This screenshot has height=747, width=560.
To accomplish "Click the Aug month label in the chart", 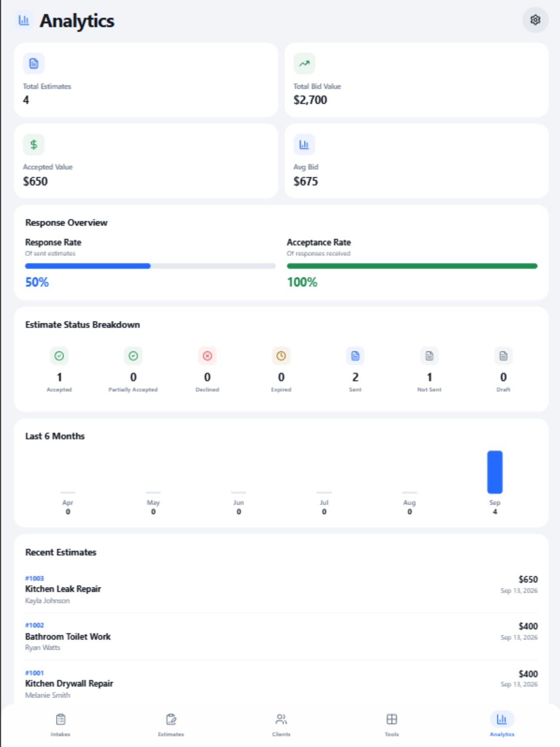I will click(x=409, y=502).
